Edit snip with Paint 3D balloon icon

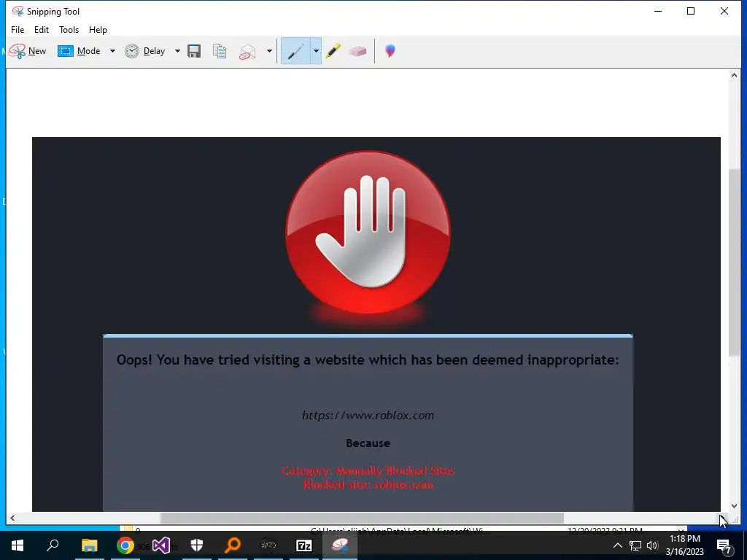pyautogui.click(x=390, y=51)
